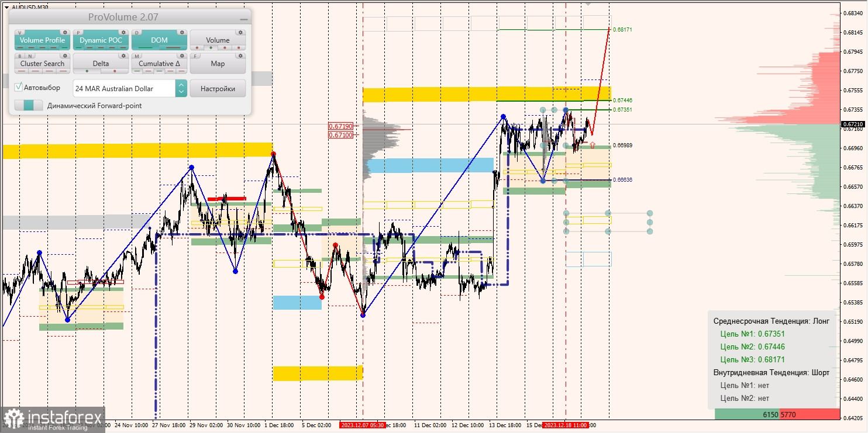Image resolution: width=868 pixels, height=433 pixels.
Task: Toggle the Dynamic POC indicator
Action: coord(101,40)
